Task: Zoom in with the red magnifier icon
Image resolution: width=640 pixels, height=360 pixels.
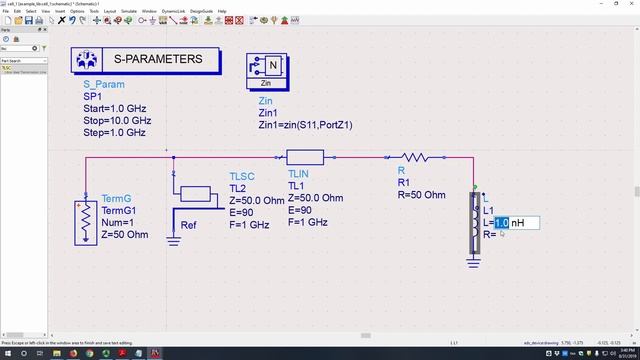Action: tap(118, 20)
